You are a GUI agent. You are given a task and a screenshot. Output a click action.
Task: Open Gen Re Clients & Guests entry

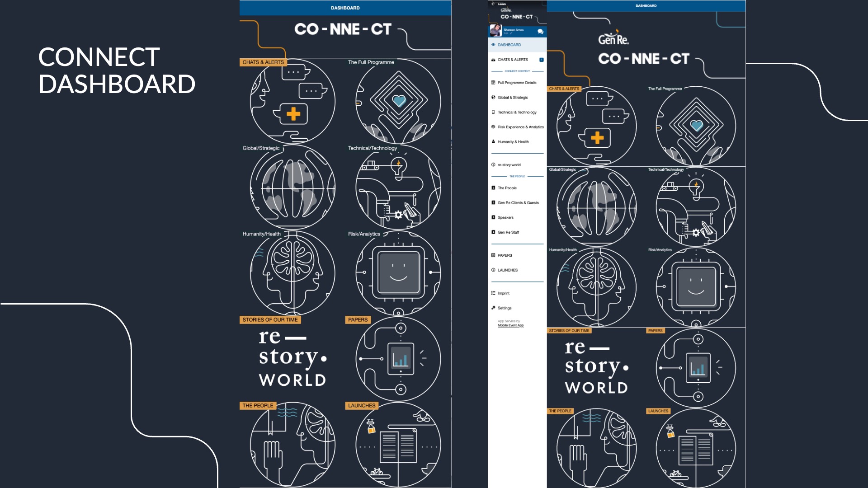point(518,203)
